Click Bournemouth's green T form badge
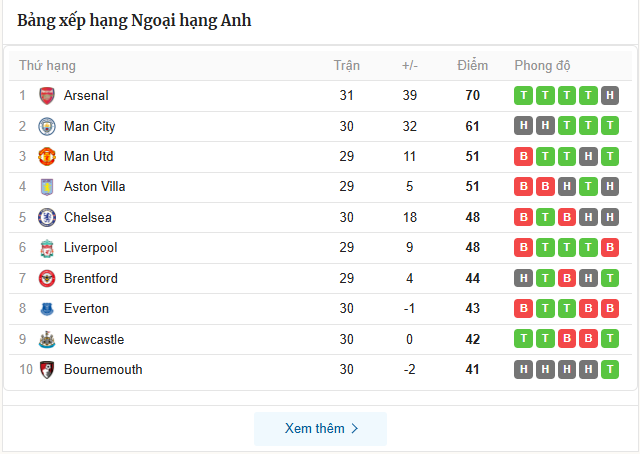 point(610,370)
